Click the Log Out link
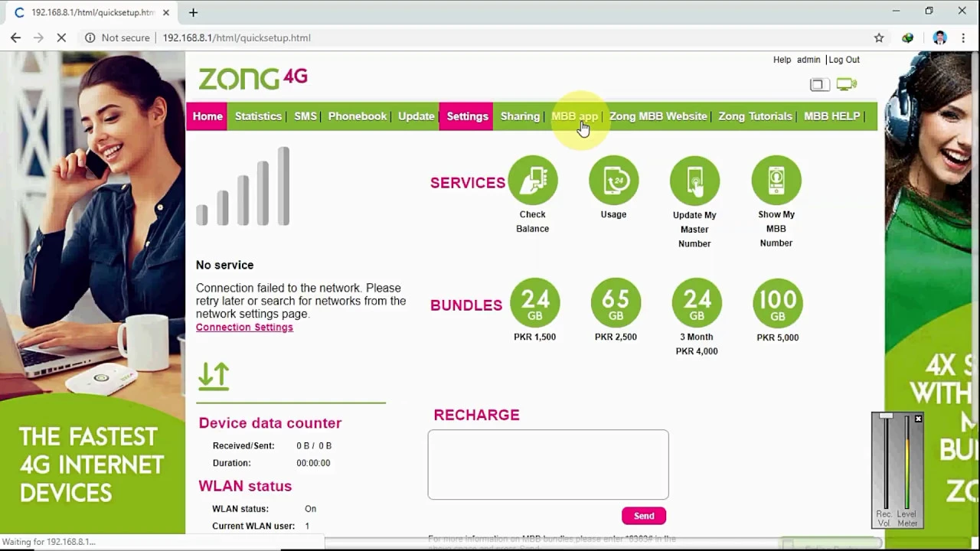This screenshot has width=980, height=551. tap(844, 60)
